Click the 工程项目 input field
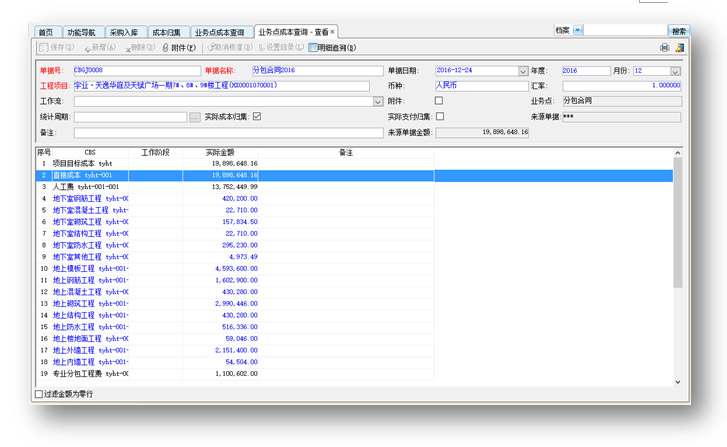Viewport: 727px width, 447px height. (222, 86)
